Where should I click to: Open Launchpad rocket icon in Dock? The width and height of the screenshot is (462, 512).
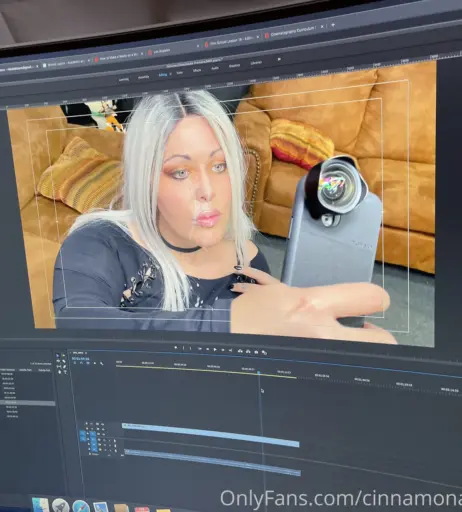(61, 506)
